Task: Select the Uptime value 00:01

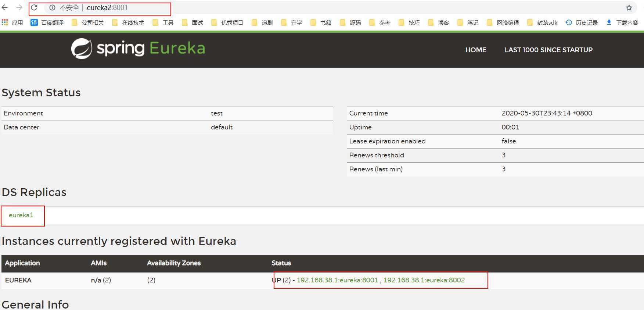Action: click(x=510, y=127)
